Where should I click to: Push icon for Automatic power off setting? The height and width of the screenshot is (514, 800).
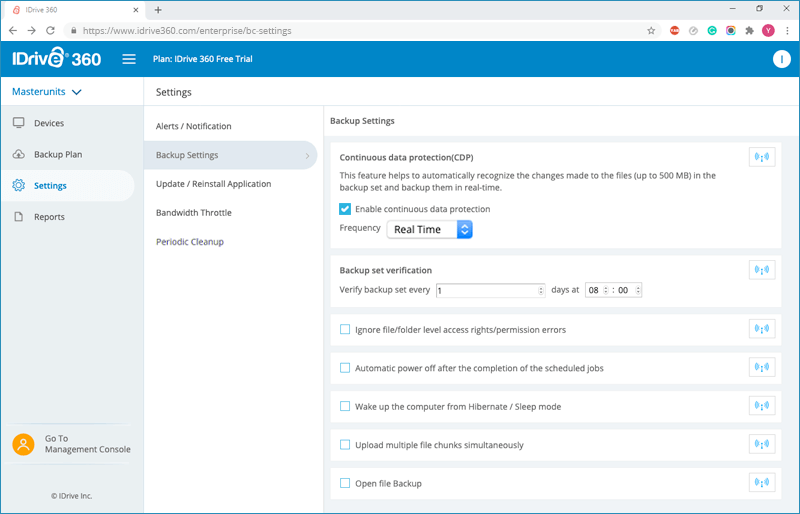point(762,367)
